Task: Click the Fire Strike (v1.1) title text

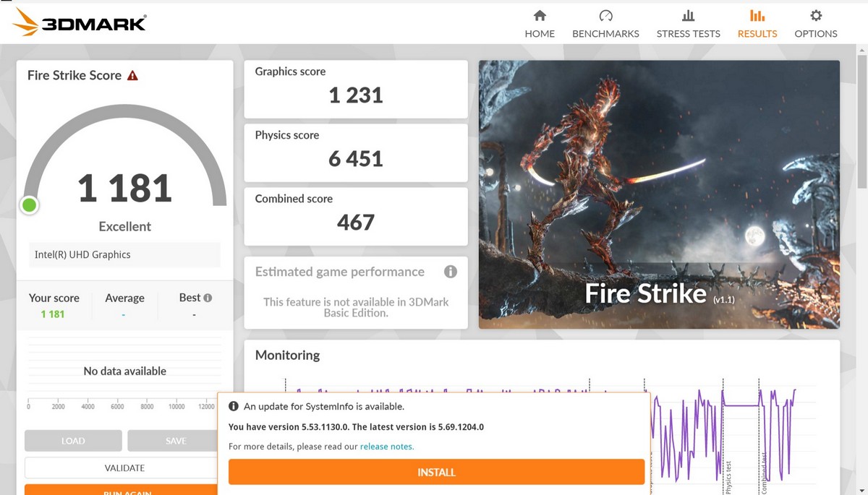Action: pos(660,293)
